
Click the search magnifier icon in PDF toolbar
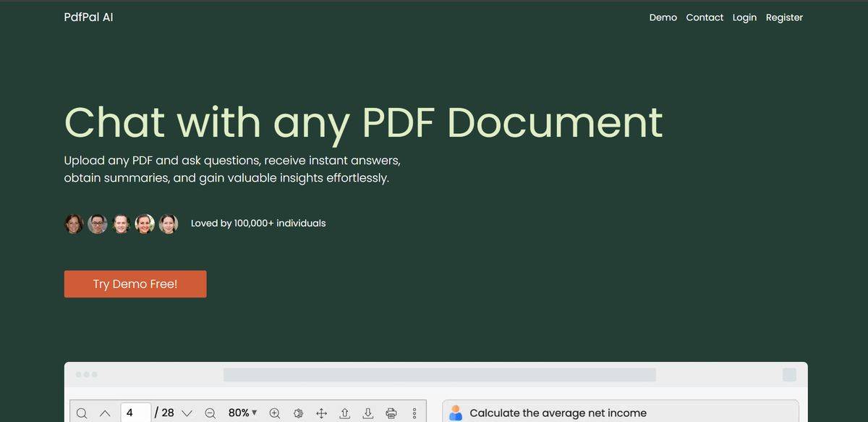pyautogui.click(x=82, y=413)
